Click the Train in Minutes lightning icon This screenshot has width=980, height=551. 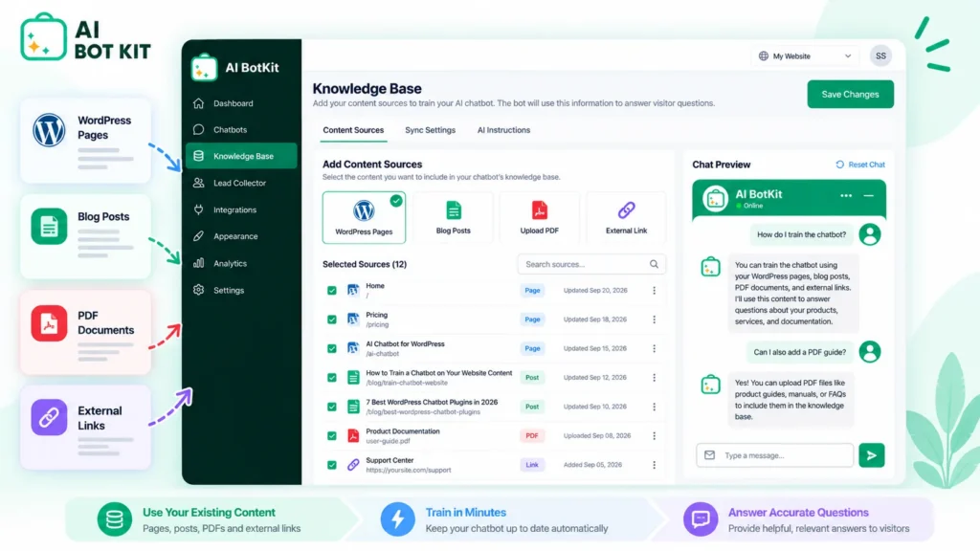click(x=397, y=519)
